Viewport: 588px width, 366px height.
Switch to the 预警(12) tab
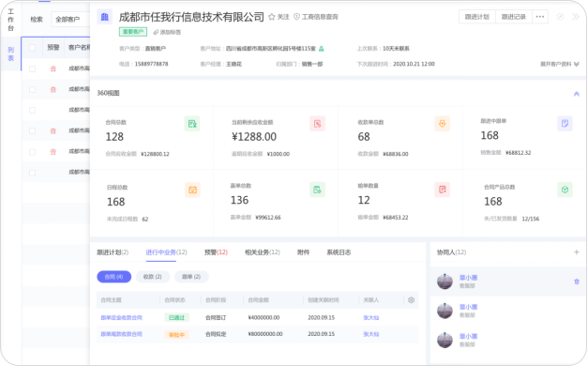(216, 252)
